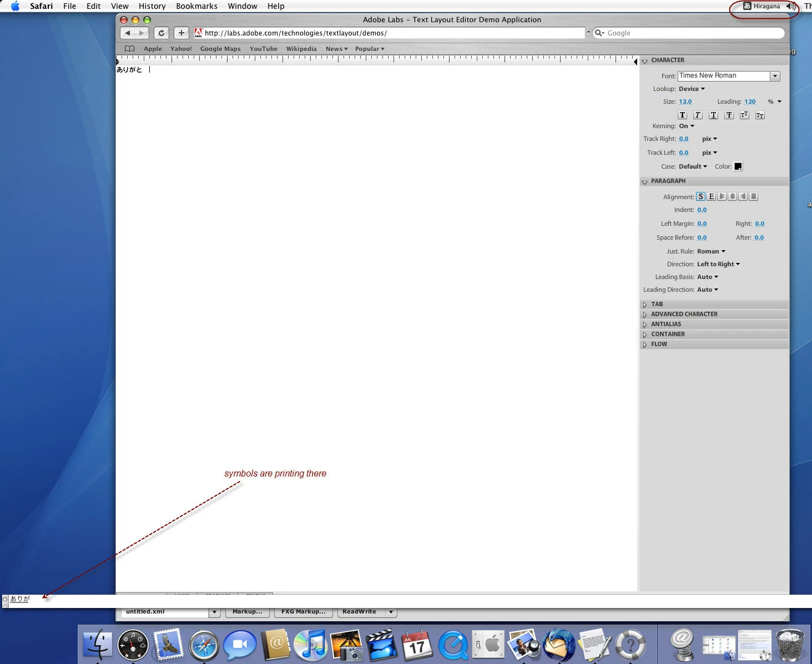812x664 pixels.
Task: Expand the ADVANCED CHARACTER section
Action: tap(645, 315)
